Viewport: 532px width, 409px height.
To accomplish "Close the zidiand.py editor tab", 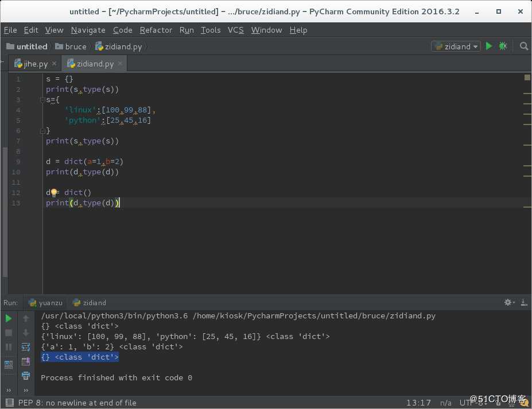I will pos(120,64).
